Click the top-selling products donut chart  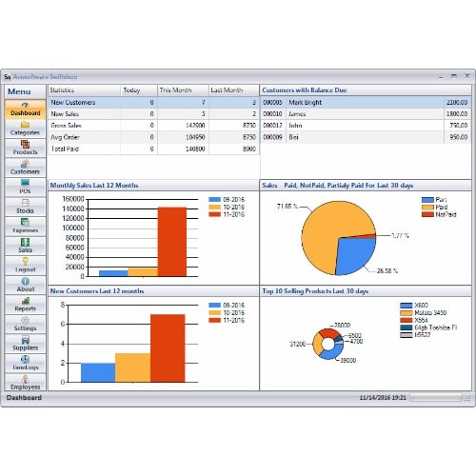click(x=328, y=344)
